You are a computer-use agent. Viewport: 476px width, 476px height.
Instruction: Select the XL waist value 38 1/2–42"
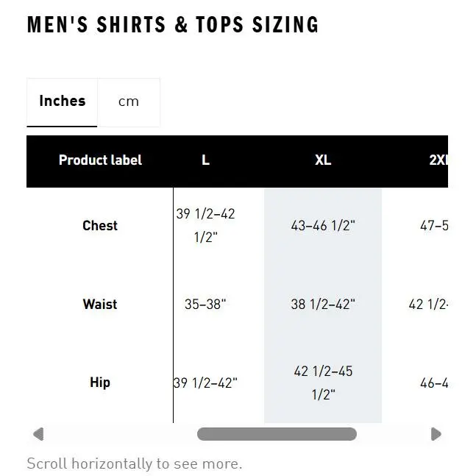coord(323,304)
